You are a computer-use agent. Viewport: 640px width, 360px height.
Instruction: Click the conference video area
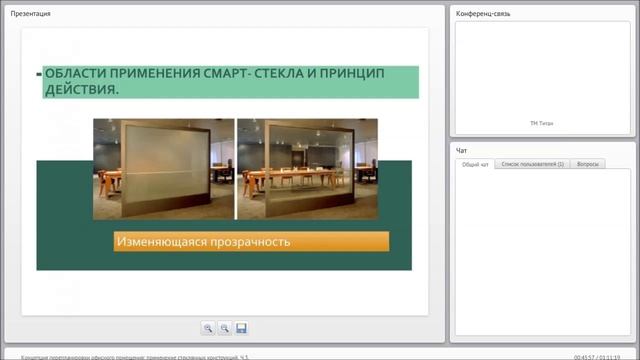[543, 78]
